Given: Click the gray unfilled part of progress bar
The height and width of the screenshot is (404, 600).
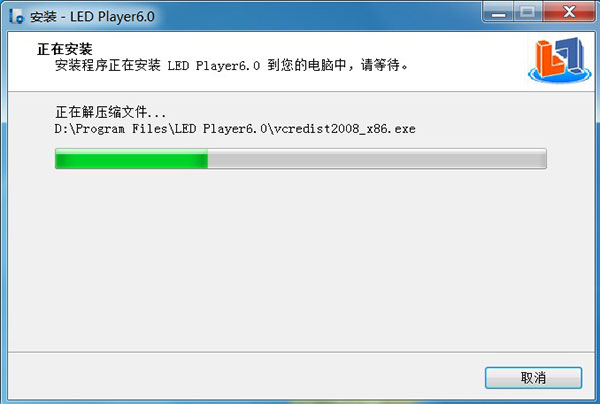Looking at the screenshot, I should [x=377, y=159].
